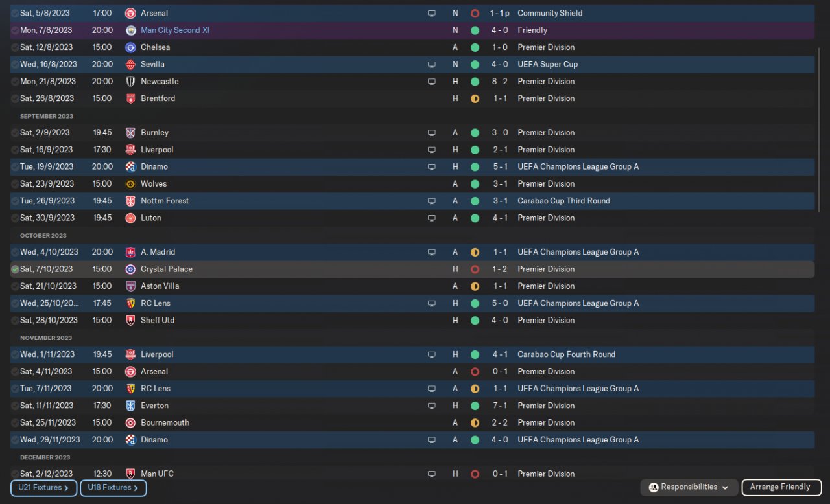Click the TV icon on A. Madrid row
The height and width of the screenshot is (504, 830).
[x=431, y=252]
